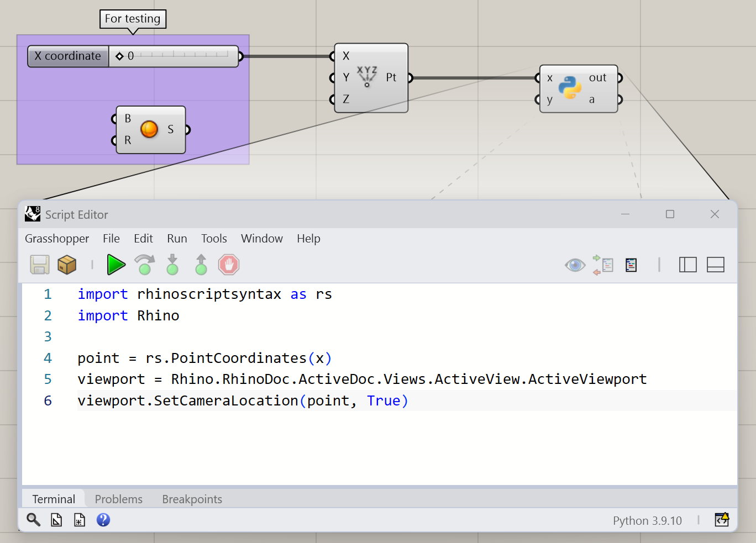Minimize the Script Editor window
Viewport: 756px width, 543px height.
(625, 214)
